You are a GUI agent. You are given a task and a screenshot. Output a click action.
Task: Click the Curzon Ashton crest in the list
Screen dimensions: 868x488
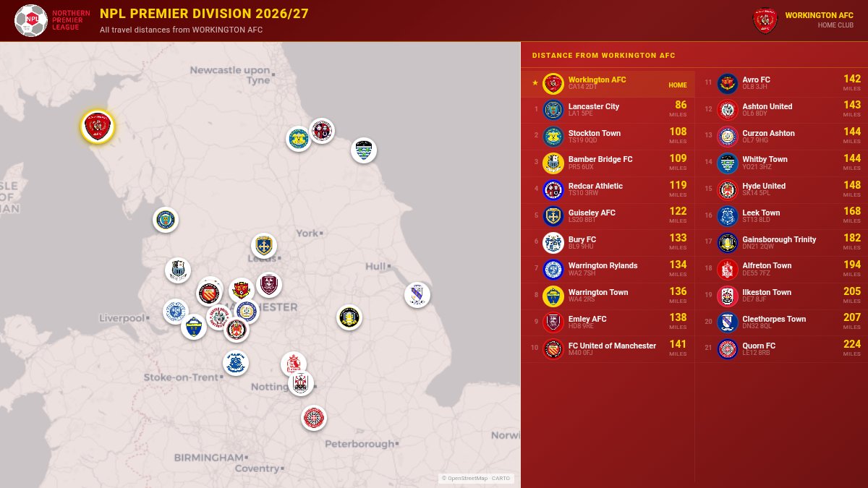[x=728, y=137]
